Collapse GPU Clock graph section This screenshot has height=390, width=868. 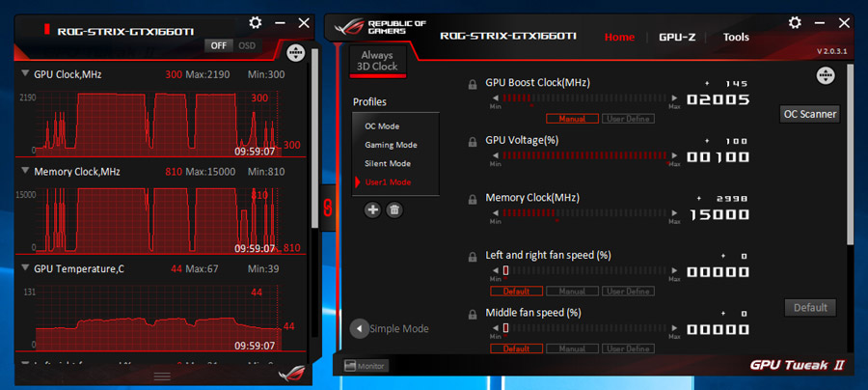pos(25,73)
